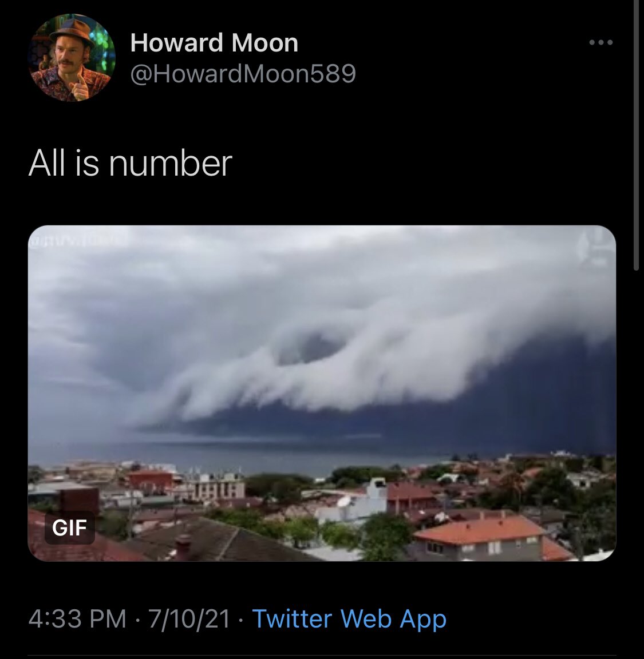
Task: Open Howard Moon's profile picture
Action: point(72,58)
